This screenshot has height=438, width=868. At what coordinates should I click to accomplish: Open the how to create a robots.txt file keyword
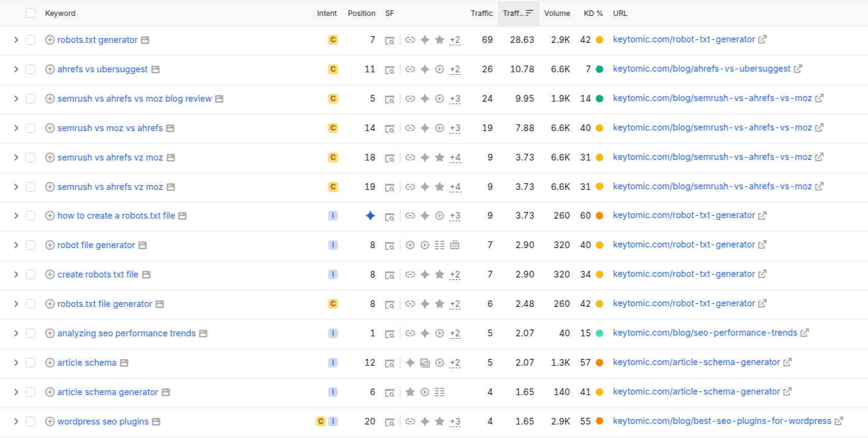coord(116,216)
